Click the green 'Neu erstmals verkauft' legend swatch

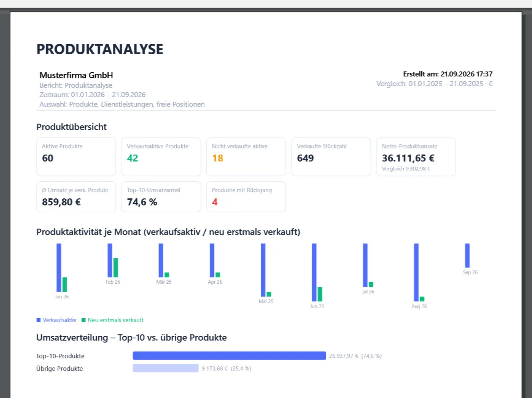tap(84, 320)
